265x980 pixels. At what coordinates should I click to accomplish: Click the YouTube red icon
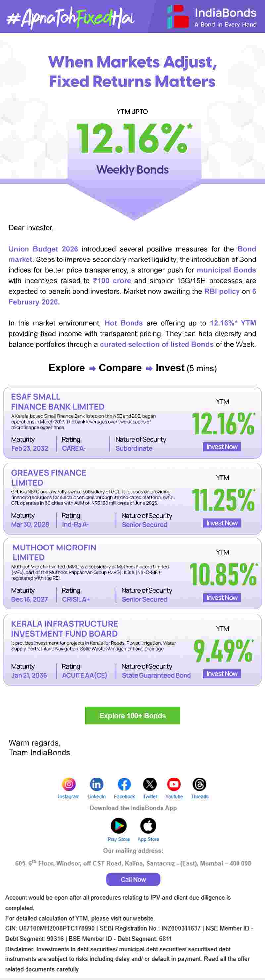point(174,784)
